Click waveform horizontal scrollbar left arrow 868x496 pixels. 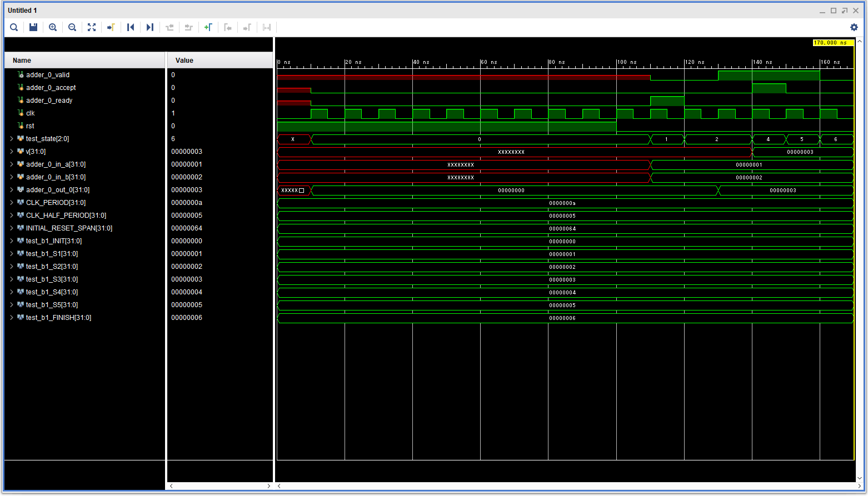(x=279, y=486)
